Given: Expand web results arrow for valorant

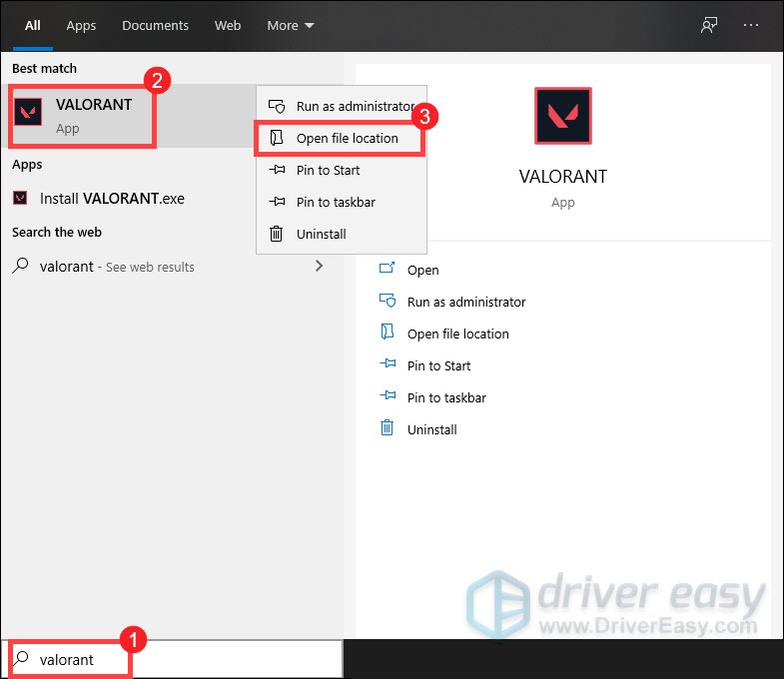Looking at the screenshot, I should coord(320,266).
